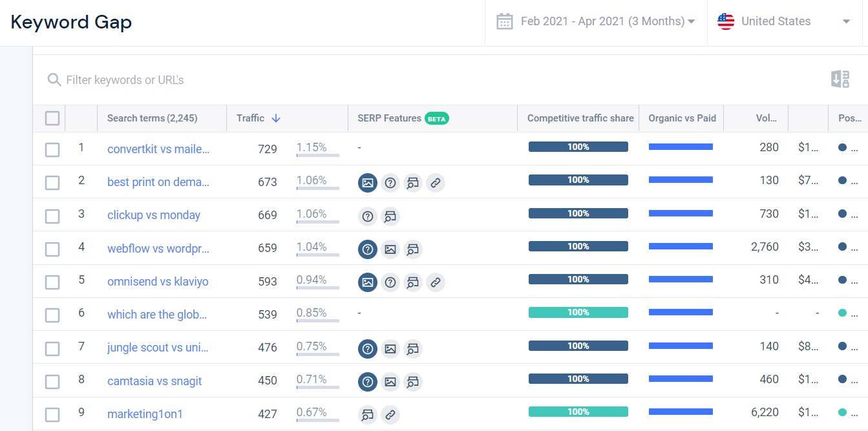Click the image SERP icon in the webflow row
868x431 pixels.
390,249
